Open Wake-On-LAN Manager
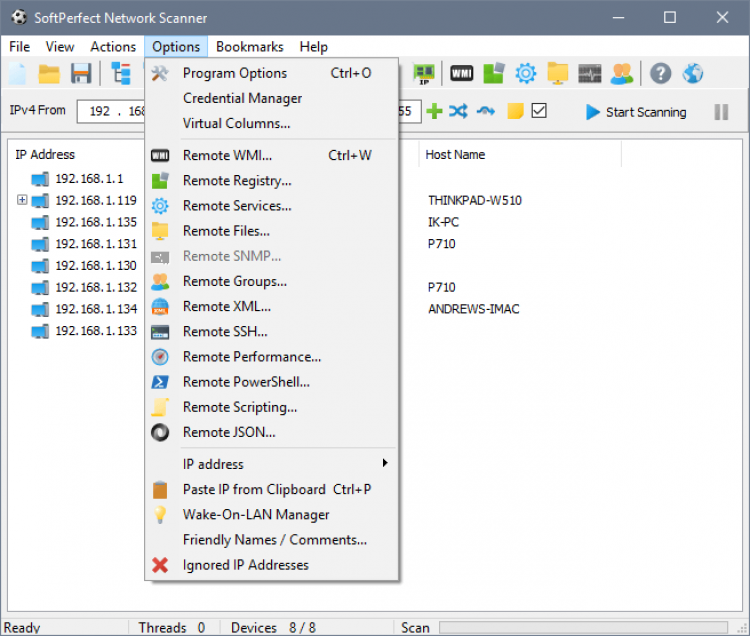The width and height of the screenshot is (750, 636). point(272,515)
